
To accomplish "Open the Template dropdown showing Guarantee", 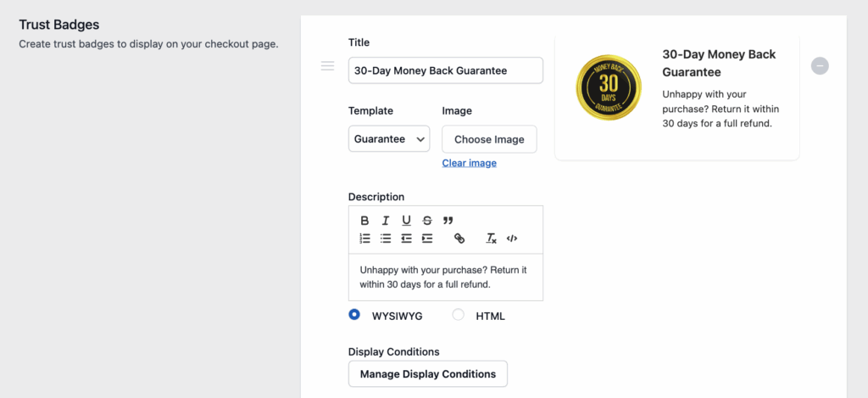I will point(388,138).
